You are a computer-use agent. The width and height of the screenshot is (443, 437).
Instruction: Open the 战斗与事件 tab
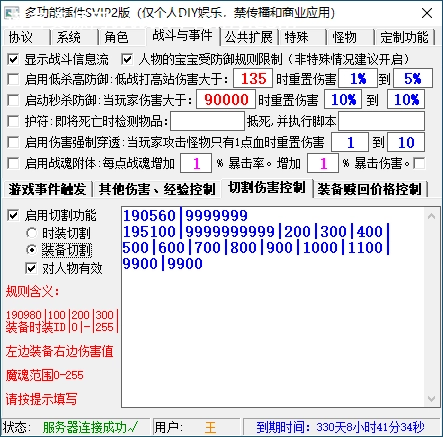(x=183, y=35)
